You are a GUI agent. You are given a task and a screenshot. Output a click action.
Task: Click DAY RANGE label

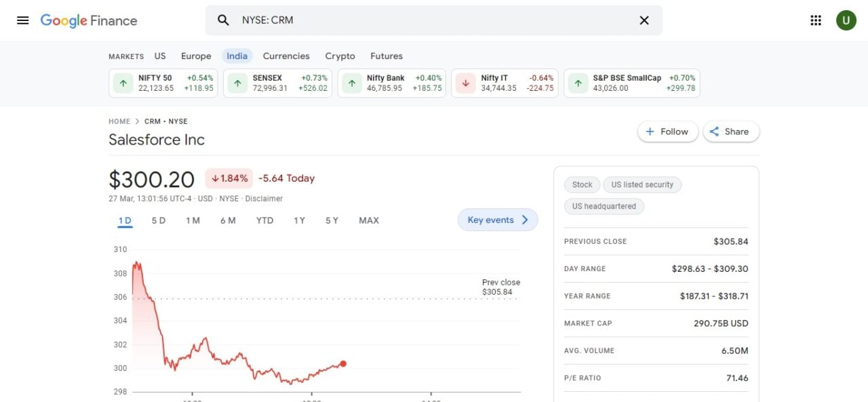[x=585, y=269]
